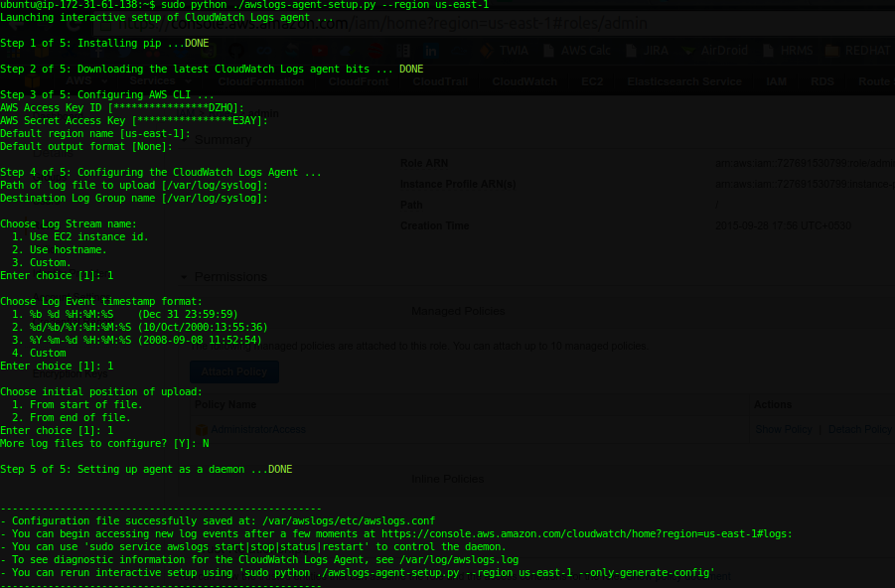Screen dimensions: 895x588
Task: Go to CloudWatch in the navigation bar
Action: tap(524, 81)
